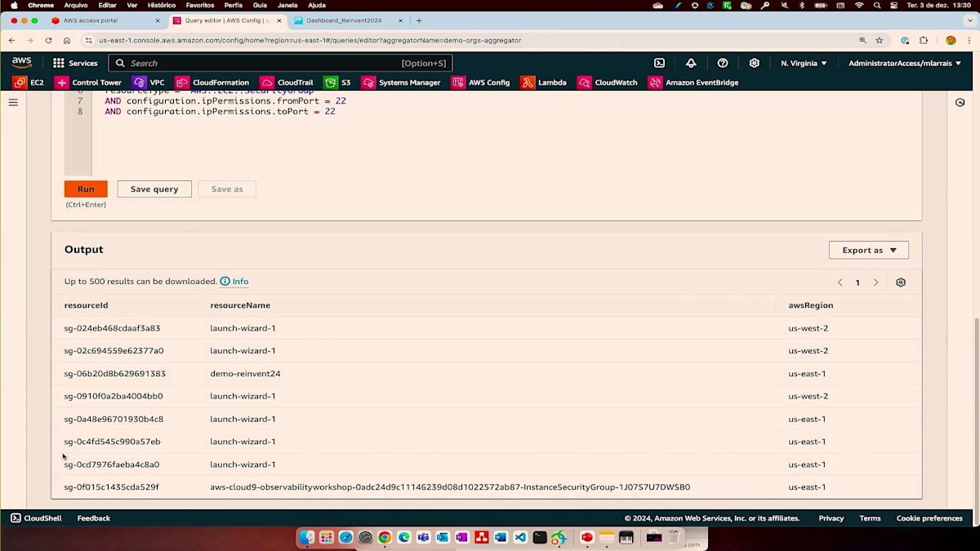Go to next results page
The width and height of the screenshot is (980, 551).
pyautogui.click(x=875, y=282)
